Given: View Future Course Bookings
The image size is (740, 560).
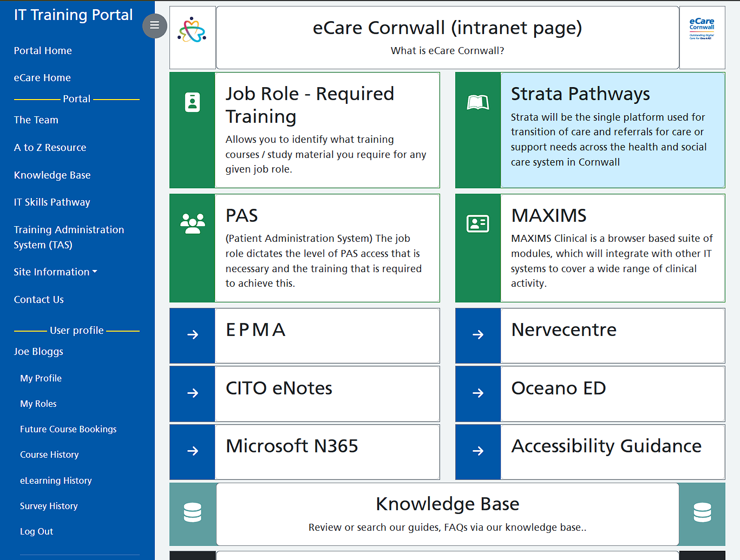Looking at the screenshot, I should pos(68,430).
